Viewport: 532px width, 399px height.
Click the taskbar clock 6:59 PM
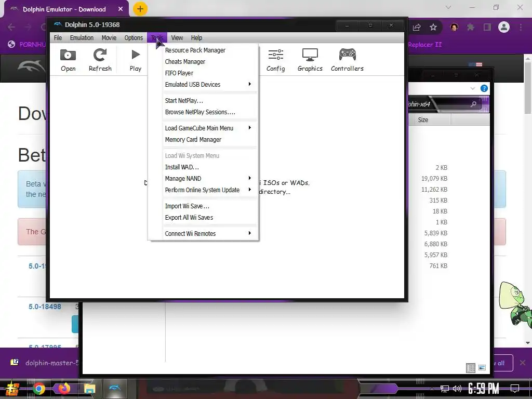(x=484, y=389)
